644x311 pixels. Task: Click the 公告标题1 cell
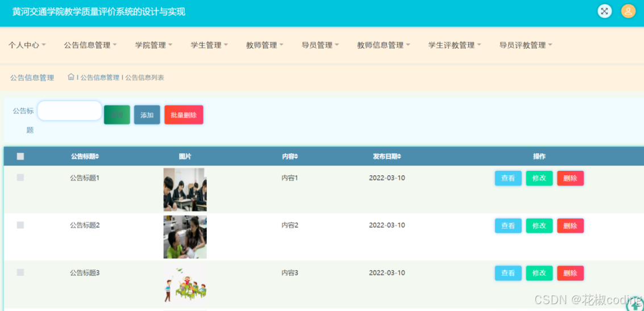(x=85, y=178)
